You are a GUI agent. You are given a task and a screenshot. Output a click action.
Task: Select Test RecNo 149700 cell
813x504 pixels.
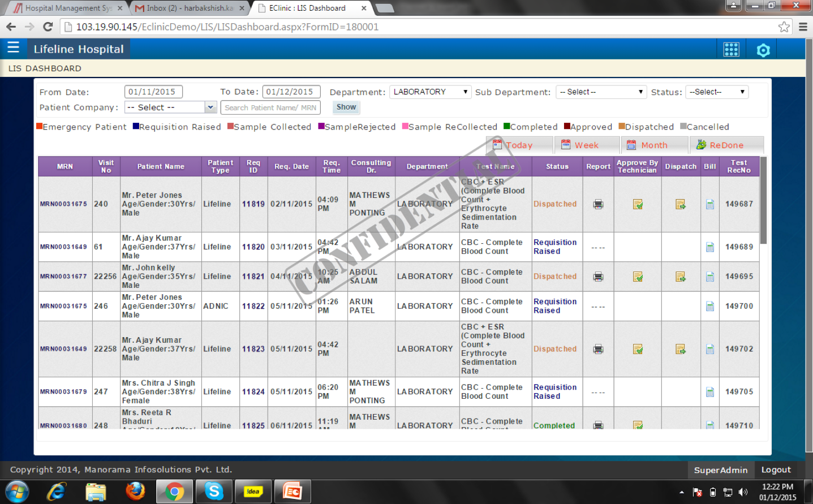pyautogui.click(x=739, y=306)
